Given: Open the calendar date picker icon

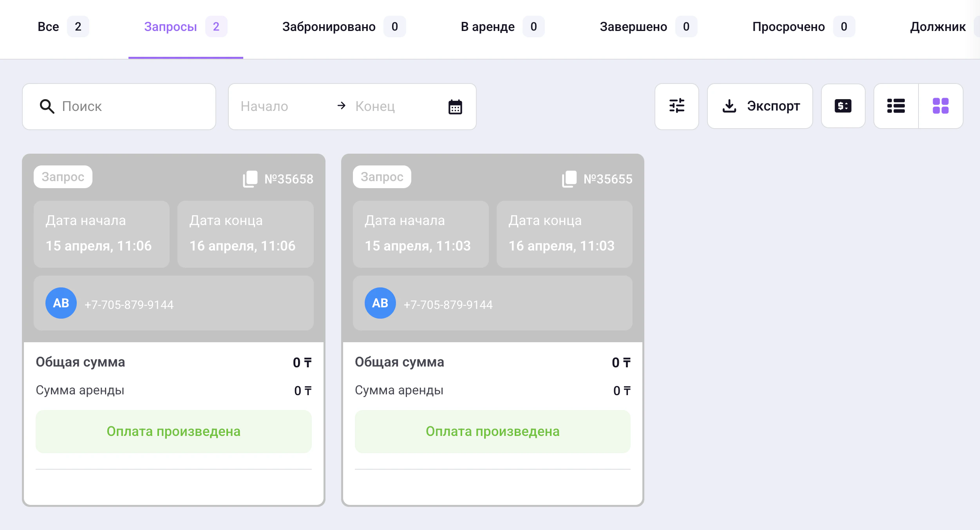Looking at the screenshot, I should 455,107.
